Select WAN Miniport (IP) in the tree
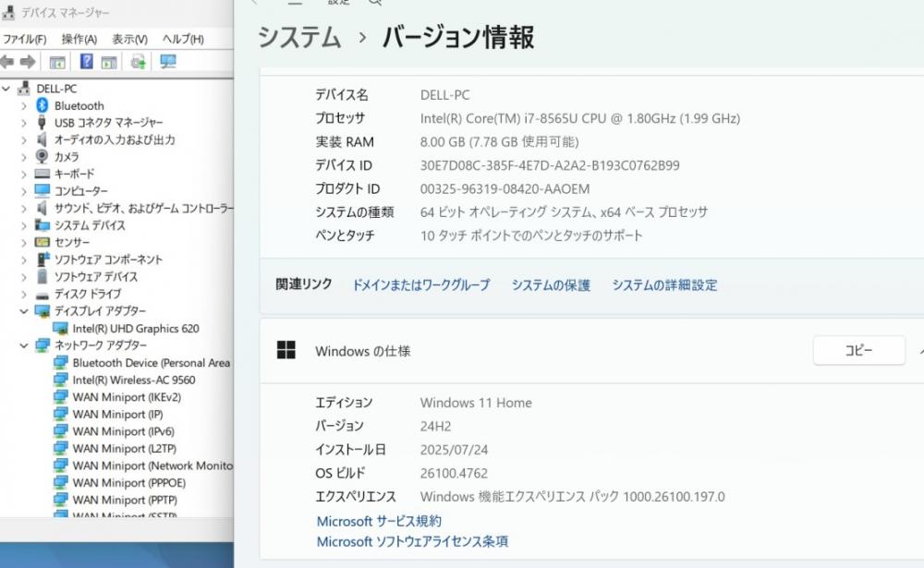 pyautogui.click(x=118, y=414)
